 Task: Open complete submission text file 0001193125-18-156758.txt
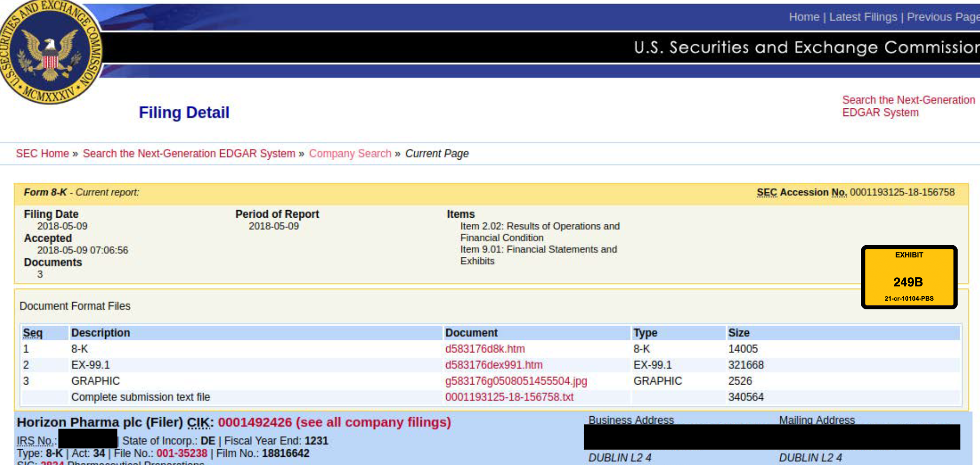[x=509, y=397]
